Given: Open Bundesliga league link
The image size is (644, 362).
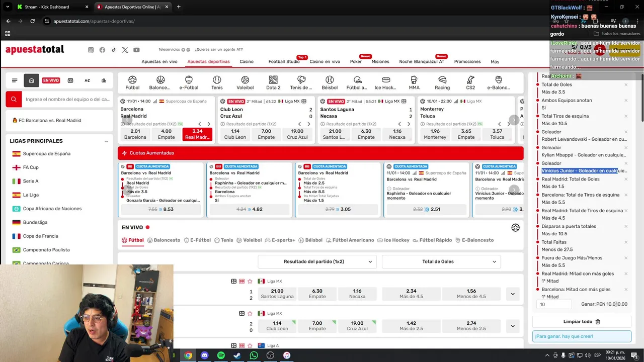Looking at the screenshot, I should 35,222.
